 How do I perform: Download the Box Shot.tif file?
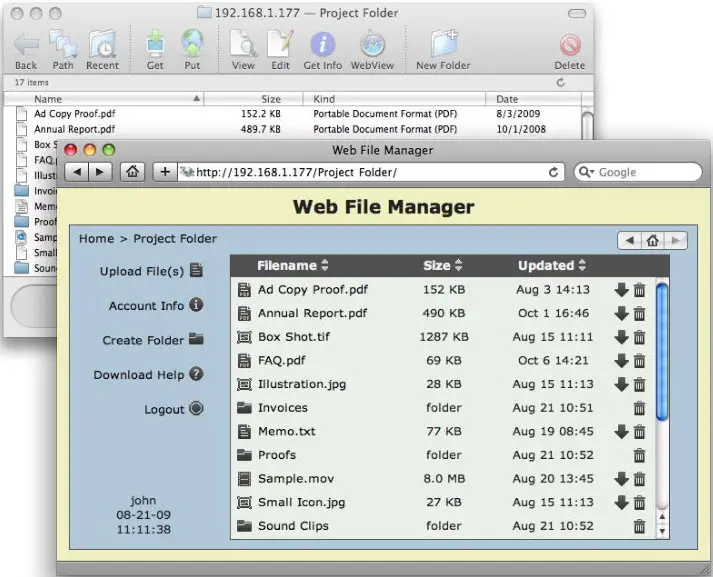point(621,337)
